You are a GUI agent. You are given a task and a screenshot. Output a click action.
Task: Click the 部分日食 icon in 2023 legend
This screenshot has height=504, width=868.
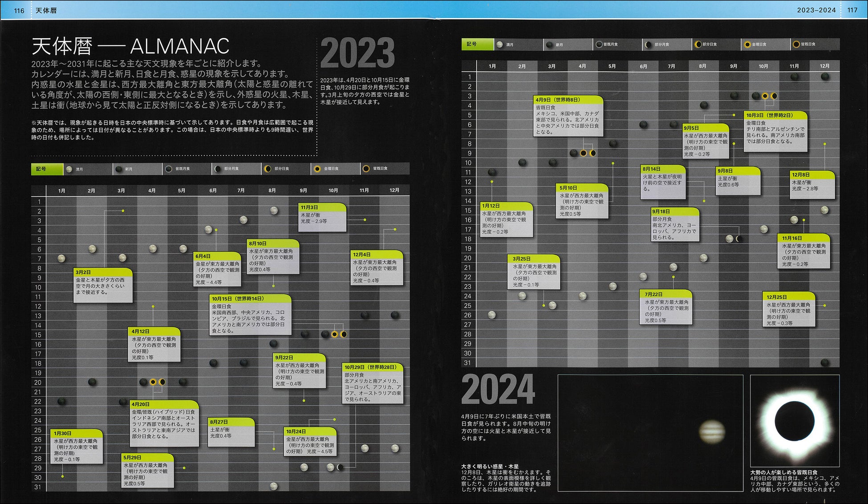tap(268, 169)
